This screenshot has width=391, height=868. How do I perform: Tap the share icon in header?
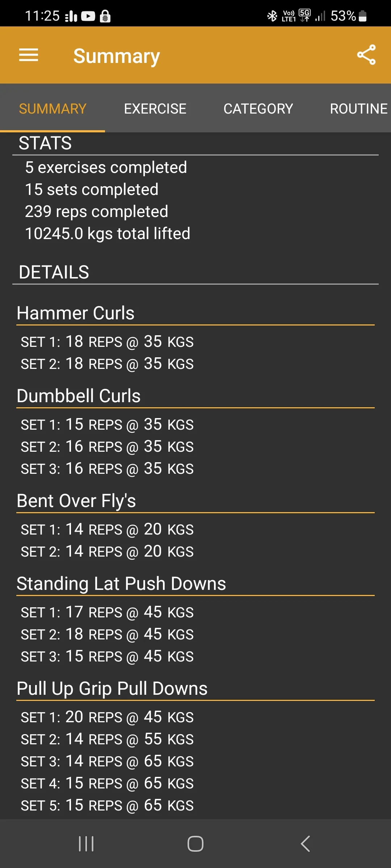click(x=366, y=55)
